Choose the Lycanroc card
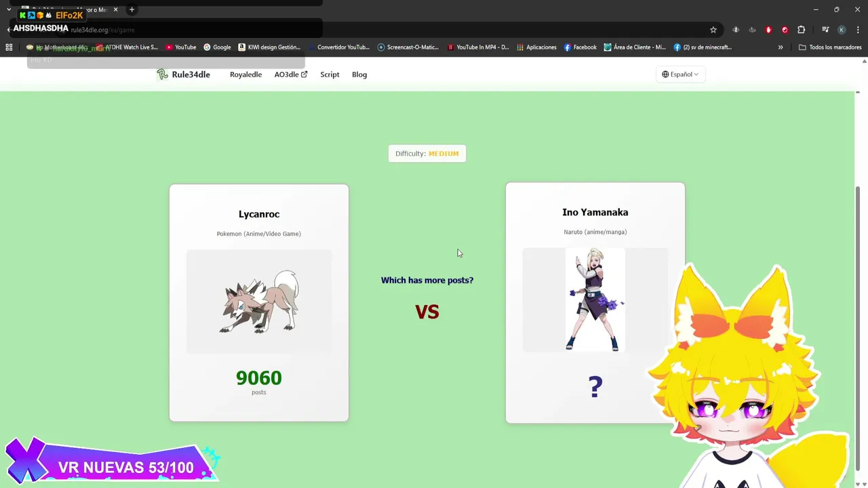The width and height of the screenshot is (868, 488). click(259, 303)
